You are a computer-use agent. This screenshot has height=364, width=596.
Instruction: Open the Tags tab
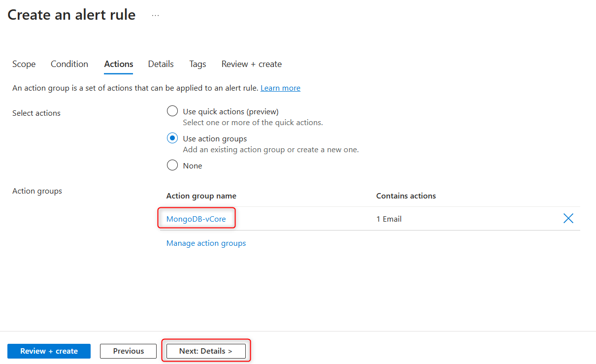(197, 64)
